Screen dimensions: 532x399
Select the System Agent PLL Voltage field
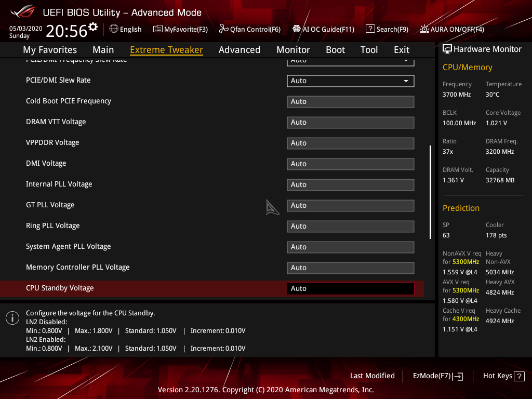[x=351, y=247]
